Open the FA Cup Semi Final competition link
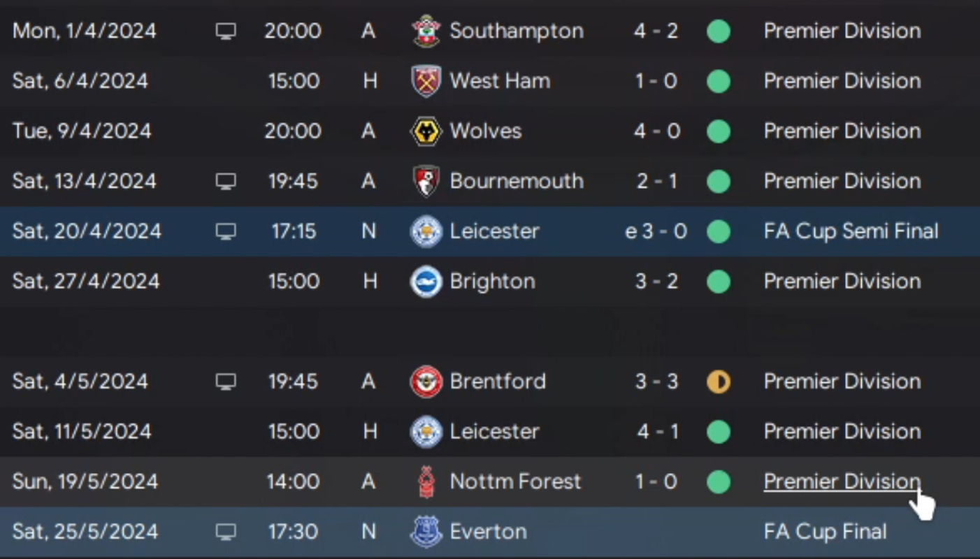This screenshot has height=559, width=980. [x=851, y=231]
